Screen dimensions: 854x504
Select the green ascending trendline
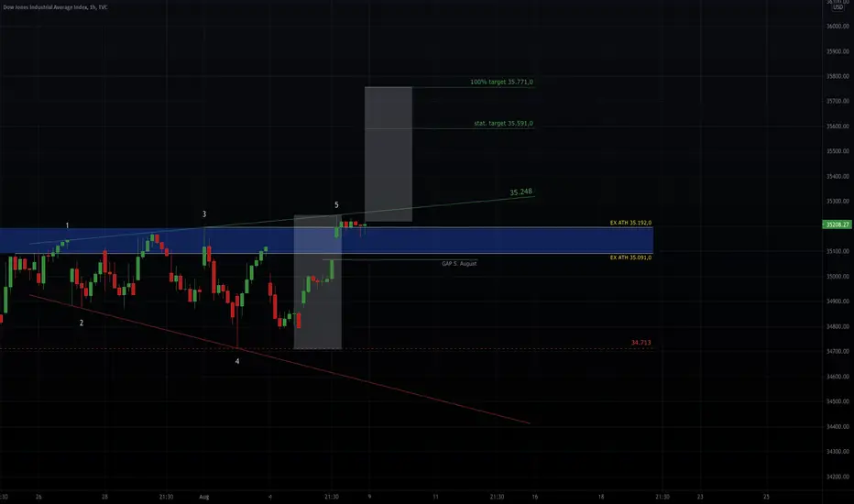click(282, 220)
